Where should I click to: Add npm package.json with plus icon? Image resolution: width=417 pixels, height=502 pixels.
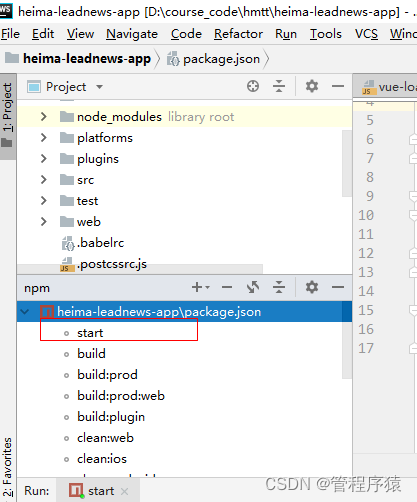coord(200,287)
